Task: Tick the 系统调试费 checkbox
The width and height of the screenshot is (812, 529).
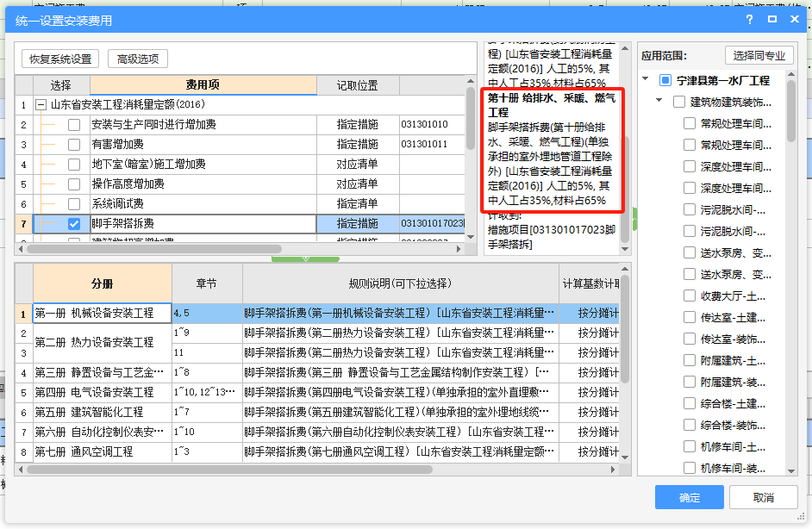Action: point(74,204)
